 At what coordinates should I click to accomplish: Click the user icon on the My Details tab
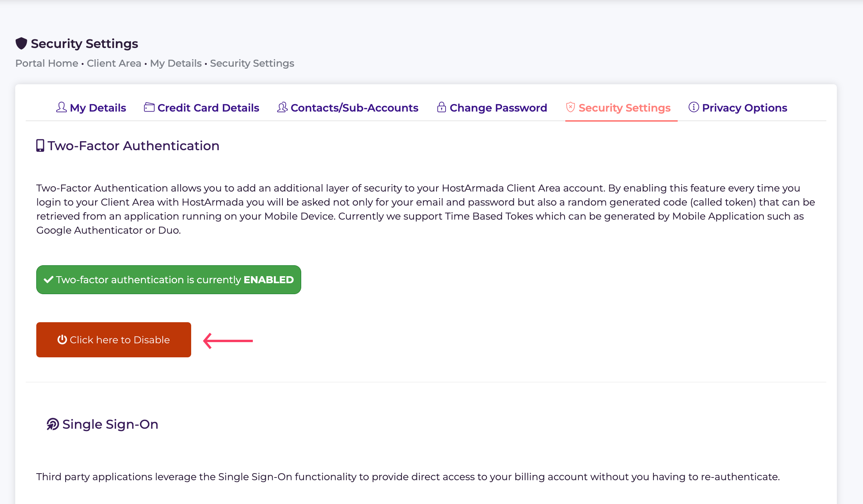pyautogui.click(x=62, y=107)
